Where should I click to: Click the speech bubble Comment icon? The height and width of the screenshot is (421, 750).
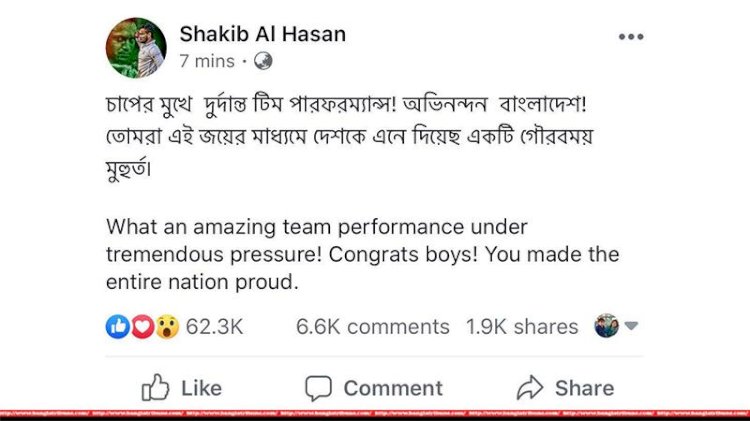point(318,387)
